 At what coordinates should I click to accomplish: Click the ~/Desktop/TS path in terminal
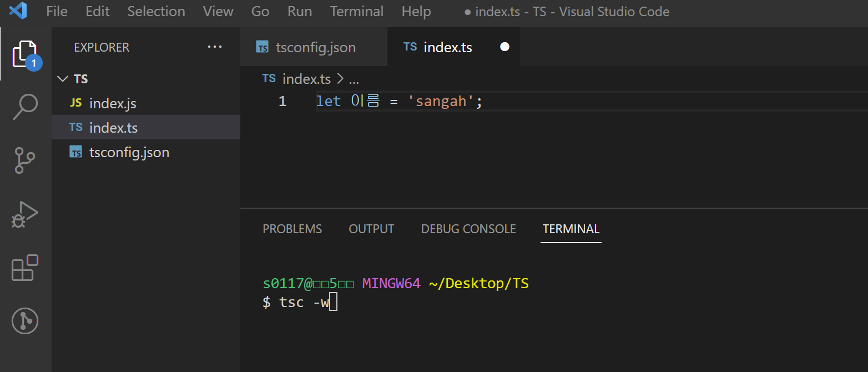[479, 284]
